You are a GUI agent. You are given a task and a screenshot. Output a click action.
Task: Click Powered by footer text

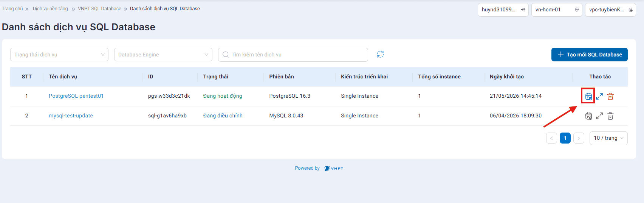[x=307, y=168]
